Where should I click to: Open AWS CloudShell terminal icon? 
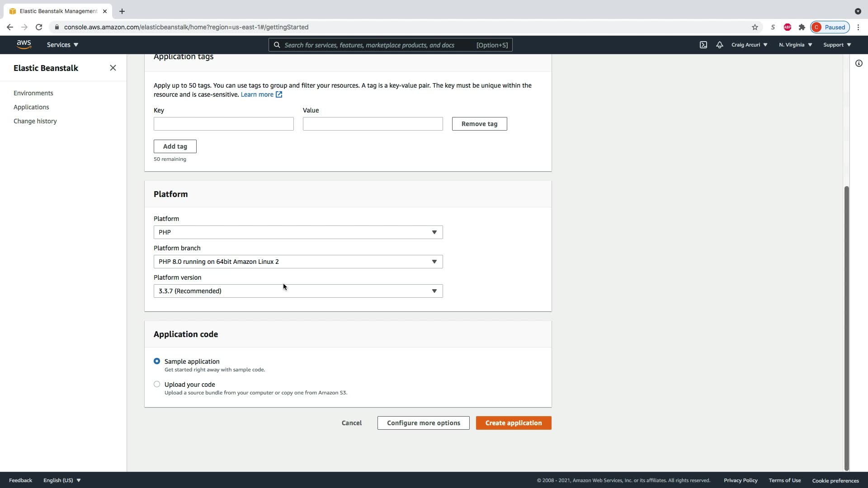pyautogui.click(x=703, y=45)
